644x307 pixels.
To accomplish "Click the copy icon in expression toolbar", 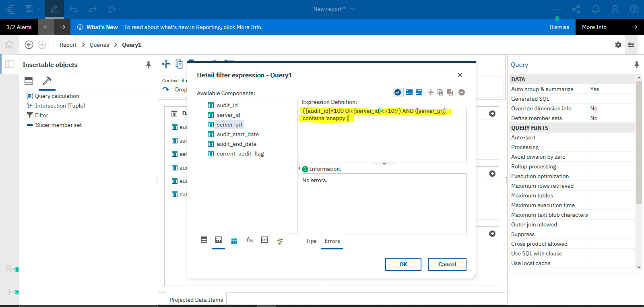I will pos(440,92).
